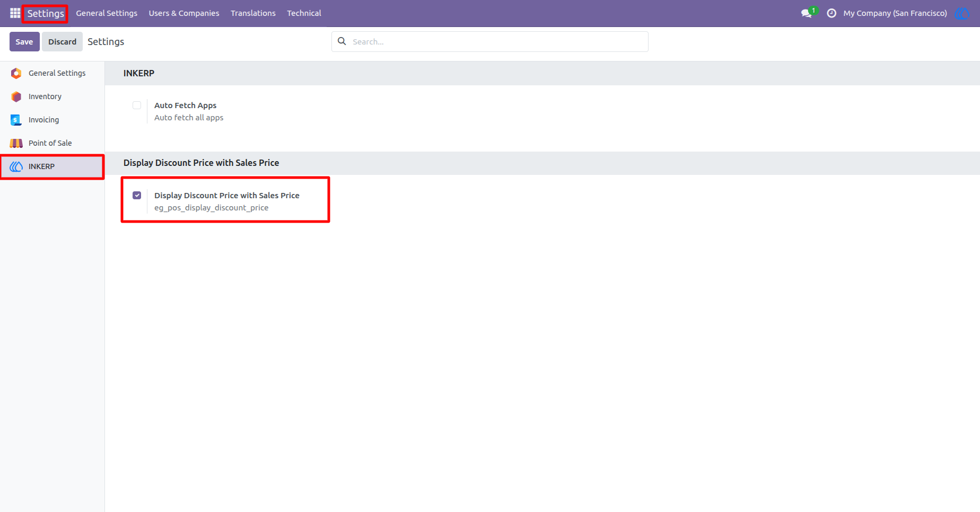Select General Settings in the sidebar
Viewport: 980px width, 512px height.
[52, 73]
